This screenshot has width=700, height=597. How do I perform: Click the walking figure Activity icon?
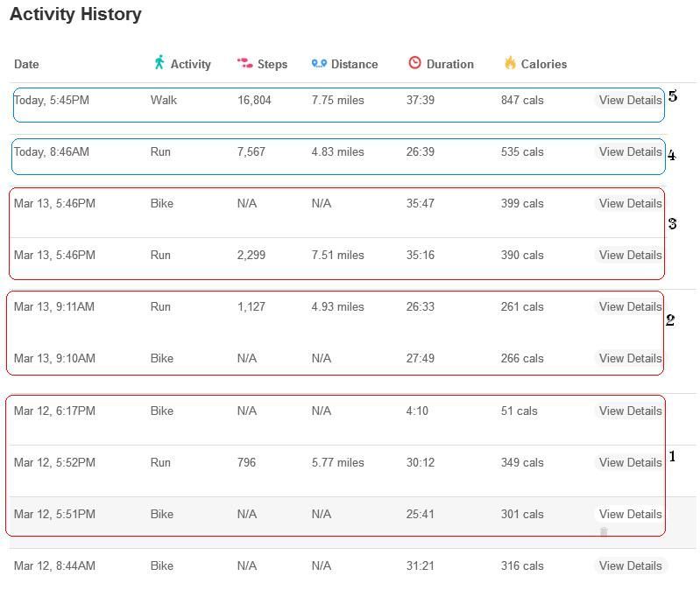coord(159,62)
